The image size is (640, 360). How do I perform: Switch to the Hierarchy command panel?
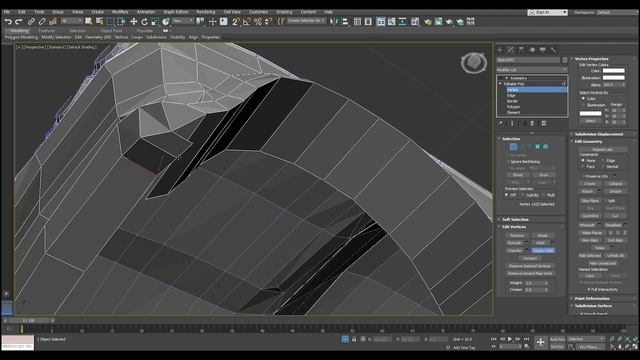(x=521, y=50)
